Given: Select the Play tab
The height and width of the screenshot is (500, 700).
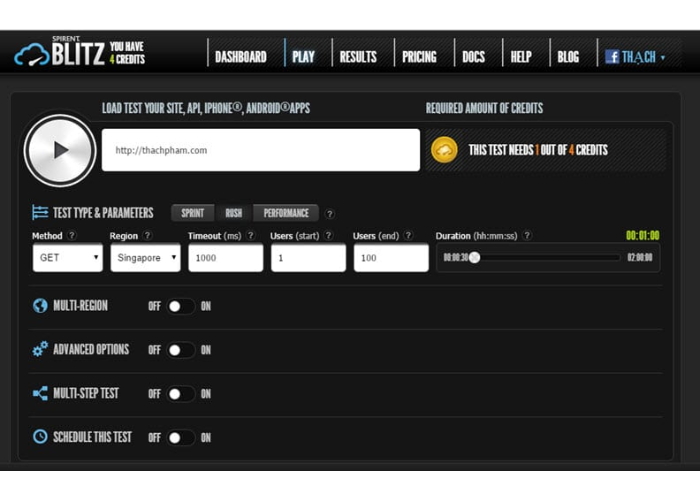Looking at the screenshot, I should point(303,57).
